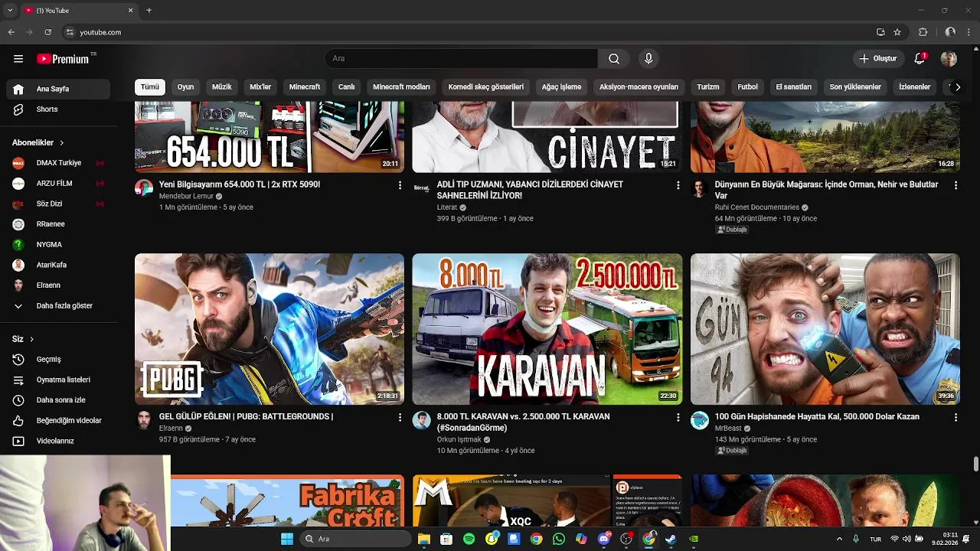Open NYGMA channel subscription
The image size is (980, 551).
(59, 245)
